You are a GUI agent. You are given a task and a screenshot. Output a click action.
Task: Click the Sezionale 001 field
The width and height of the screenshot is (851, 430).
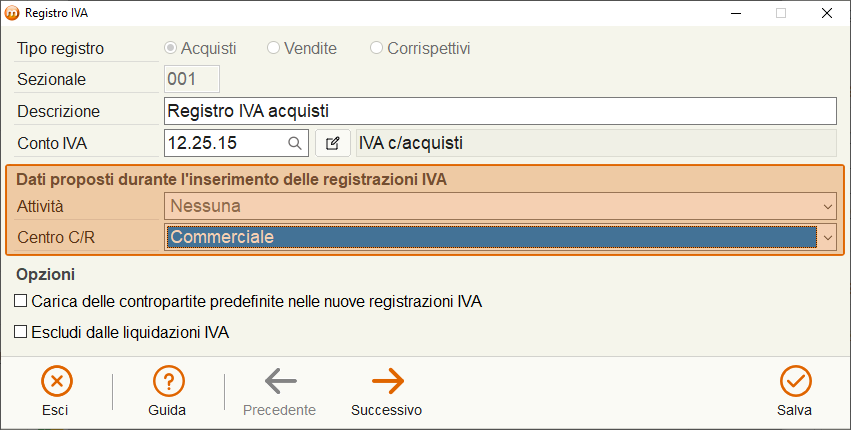click(192, 79)
